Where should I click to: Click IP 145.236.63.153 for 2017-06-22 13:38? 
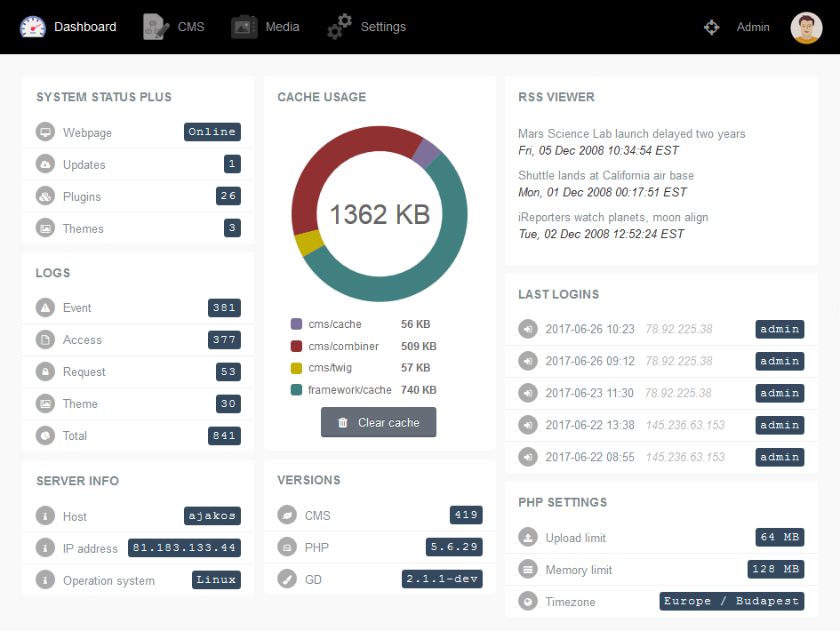pos(685,425)
